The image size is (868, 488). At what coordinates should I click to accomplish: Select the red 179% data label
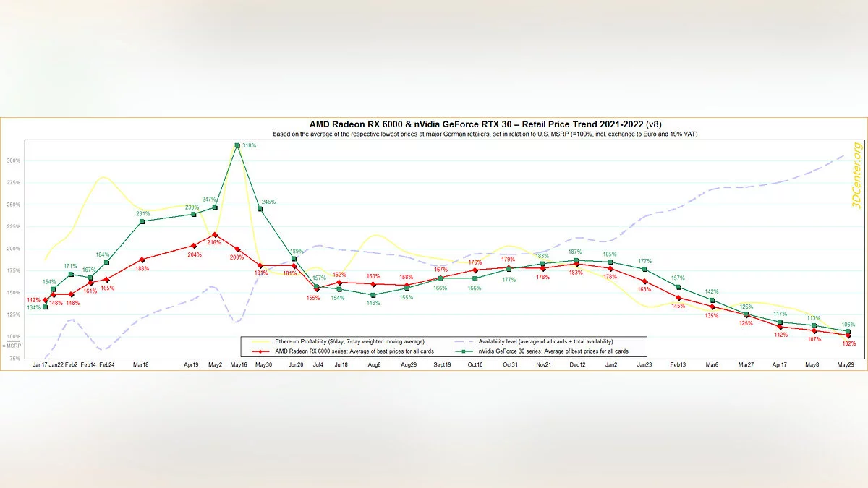[x=509, y=259]
